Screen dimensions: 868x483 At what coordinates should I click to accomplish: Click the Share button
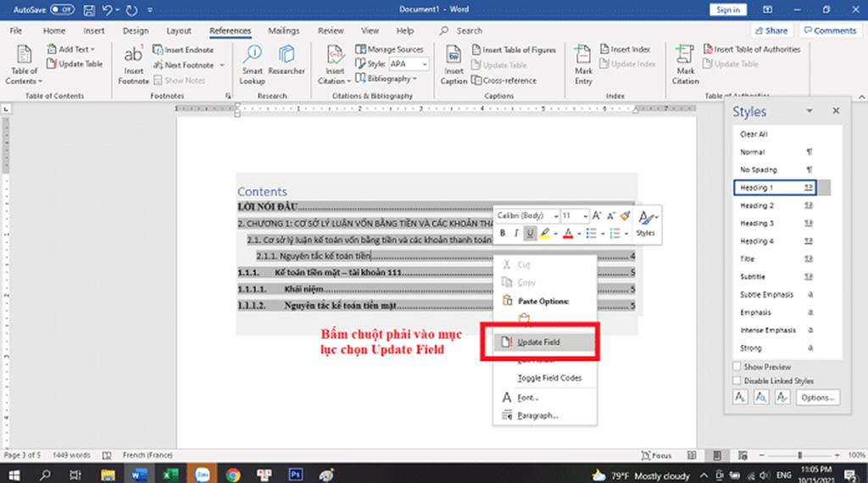(x=771, y=31)
